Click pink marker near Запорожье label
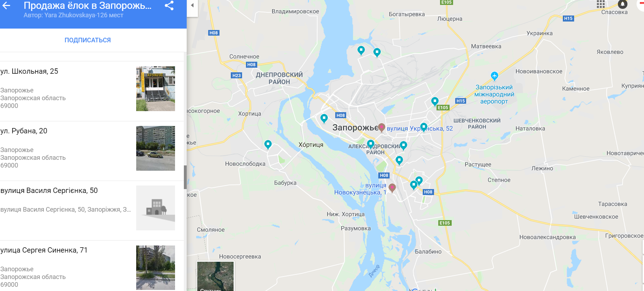Viewport: 644px width, 291px height. pos(381,127)
